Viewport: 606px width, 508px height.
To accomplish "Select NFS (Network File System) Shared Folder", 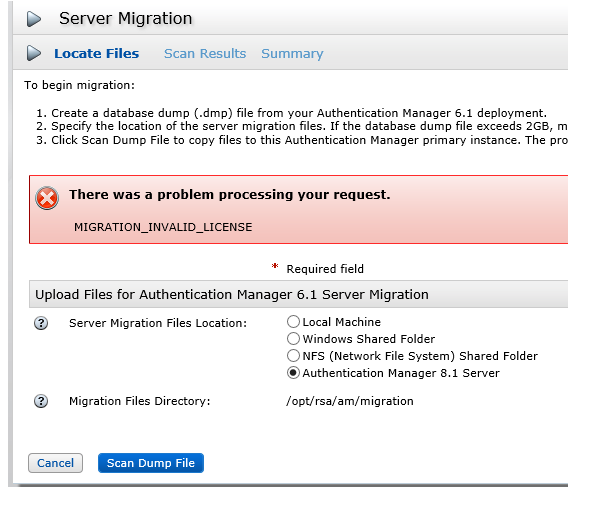I will 293,356.
